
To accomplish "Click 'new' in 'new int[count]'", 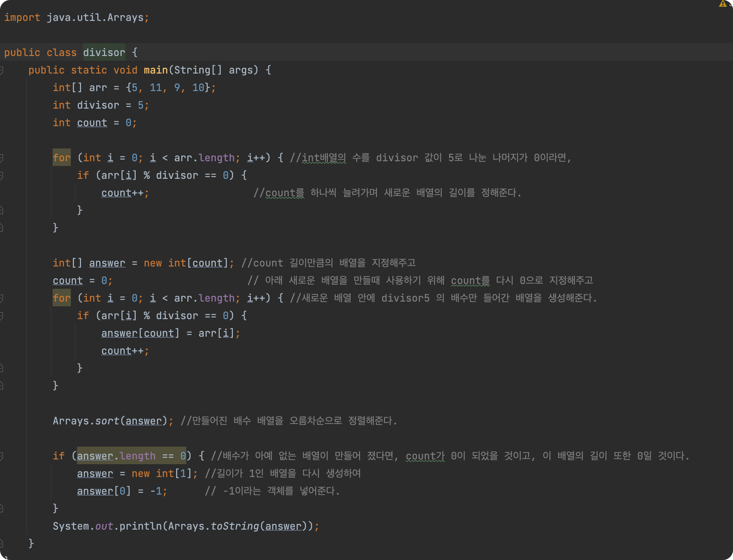I will [153, 263].
